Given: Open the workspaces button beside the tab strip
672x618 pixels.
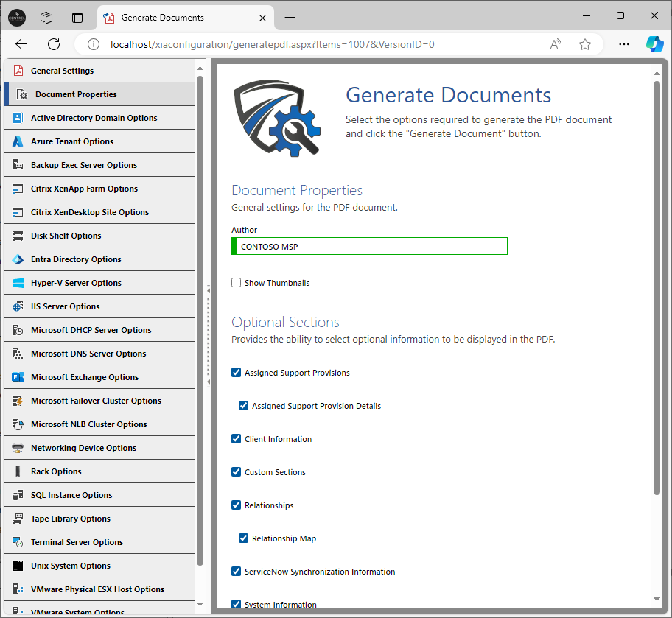Looking at the screenshot, I should point(46,18).
